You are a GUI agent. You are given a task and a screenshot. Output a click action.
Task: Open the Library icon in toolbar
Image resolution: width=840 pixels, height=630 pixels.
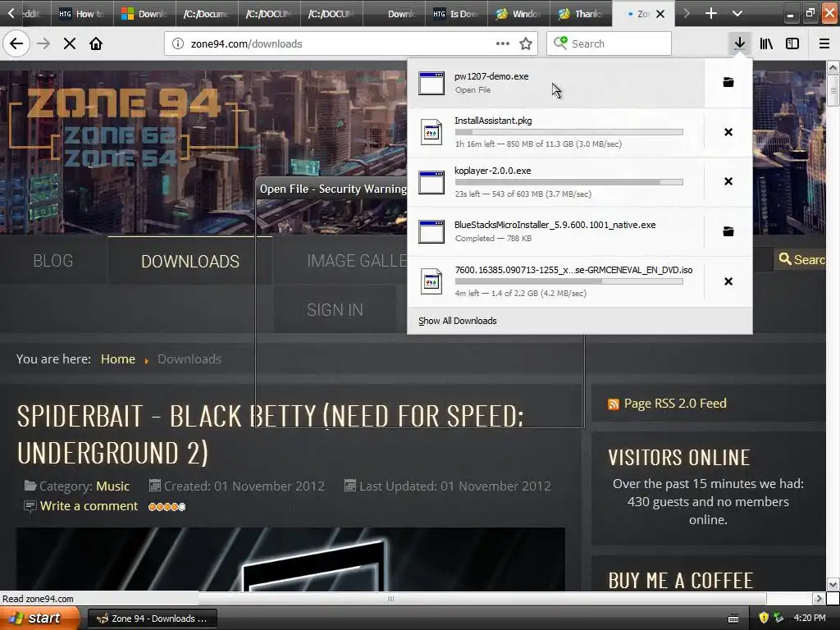coord(766,43)
